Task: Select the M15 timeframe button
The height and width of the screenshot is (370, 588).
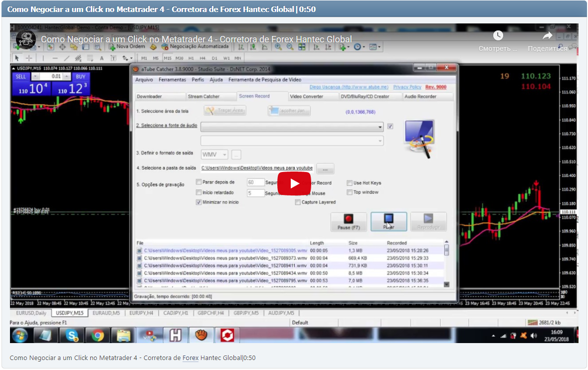Action: pyautogui.click(x=168, y=57)
